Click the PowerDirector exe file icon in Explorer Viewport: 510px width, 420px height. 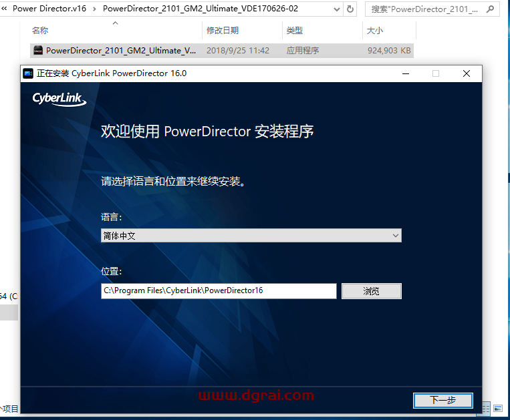pos(38,50)
